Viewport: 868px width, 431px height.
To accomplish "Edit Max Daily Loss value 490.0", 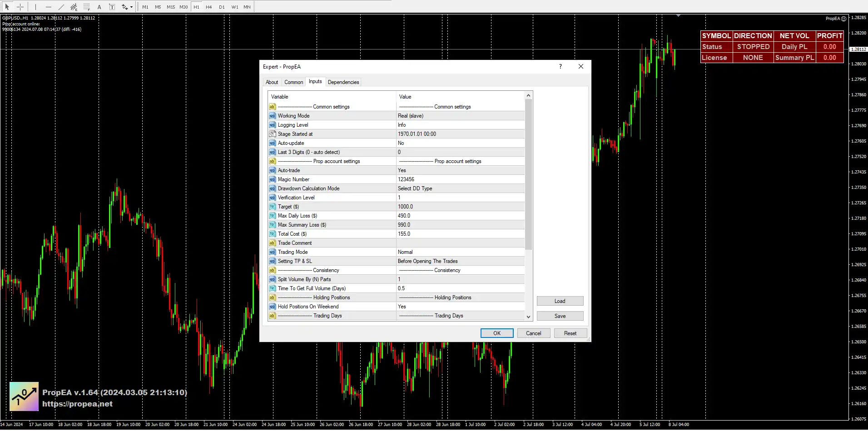I will [460, 216].
